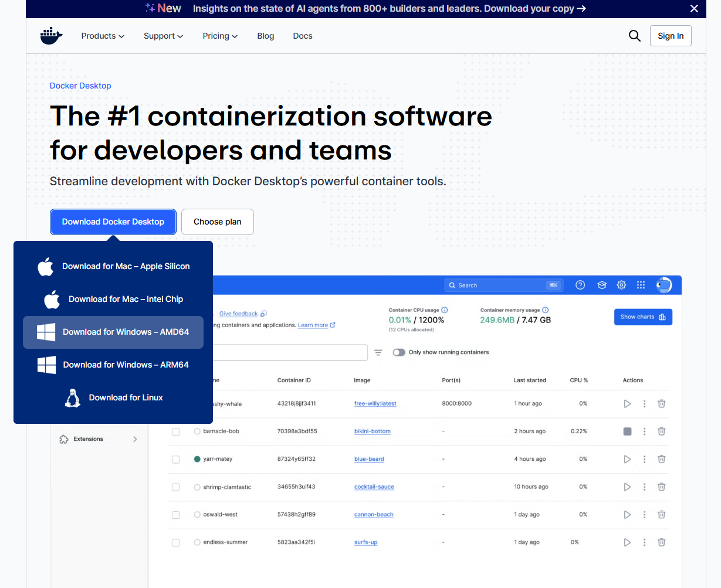
Task: Open the settings gear icon in Docker Desktop
Action: [x=621, y=285]
